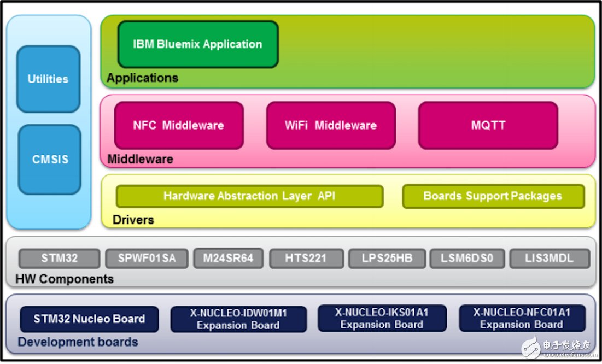
Task: Click the Boards Support Packages bar
Action: point(493,196)
